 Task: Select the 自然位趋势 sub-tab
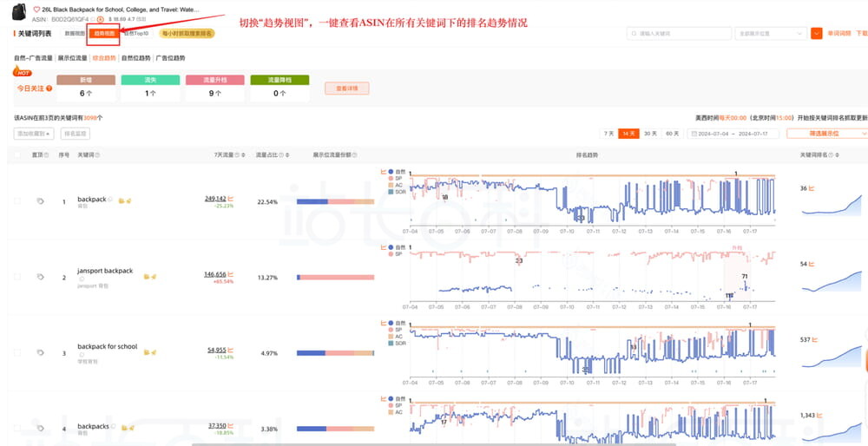pyautogui.click(x=135, y=58)
